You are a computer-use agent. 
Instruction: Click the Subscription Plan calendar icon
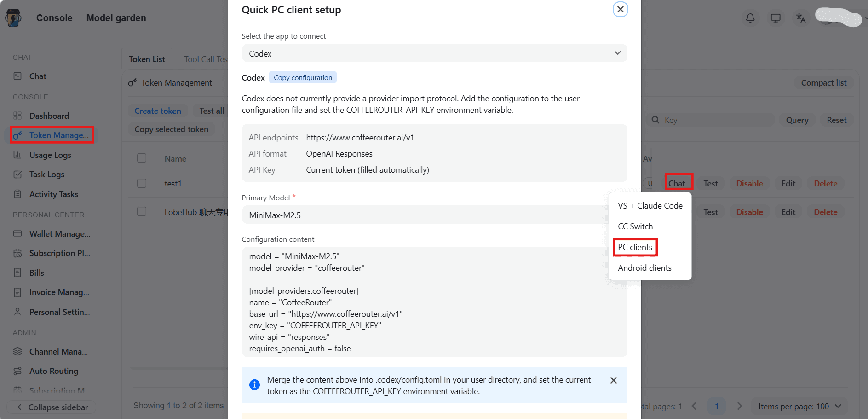(x=17, y=253)
